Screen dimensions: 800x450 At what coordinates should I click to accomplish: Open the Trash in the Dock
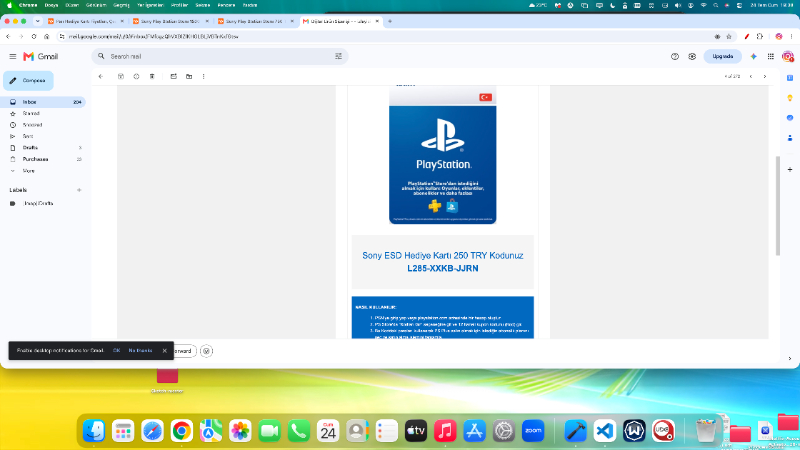[706, 431]
